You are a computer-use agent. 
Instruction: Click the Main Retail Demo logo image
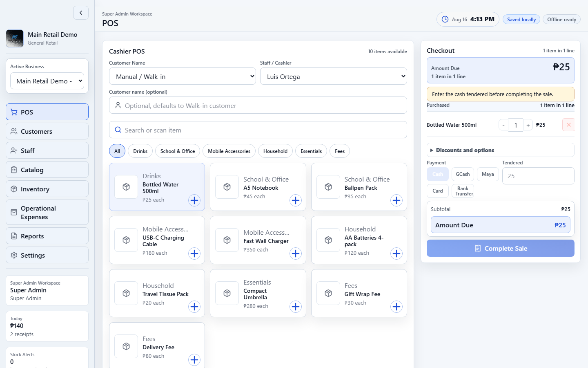tap(15, 38)
